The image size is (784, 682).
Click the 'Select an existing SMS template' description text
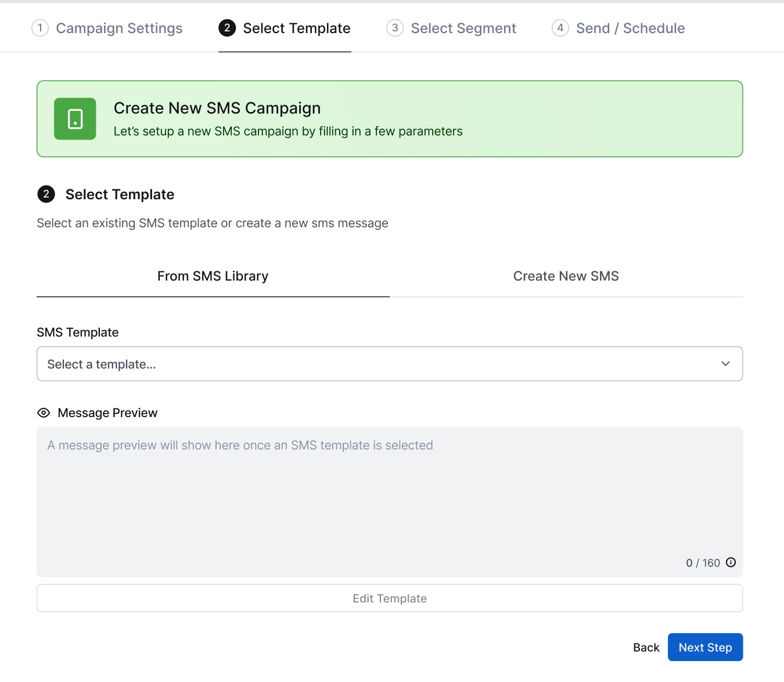click(x=213, y=223)
